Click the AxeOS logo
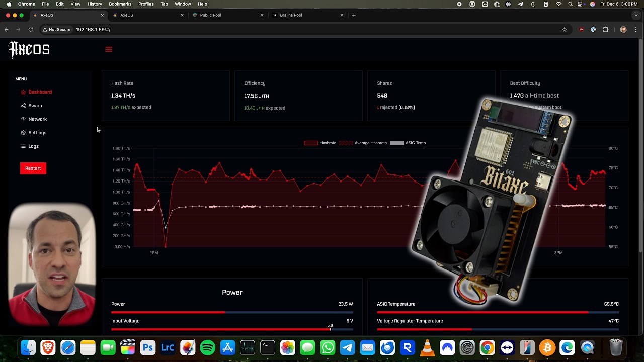 [x=29, y=49]
